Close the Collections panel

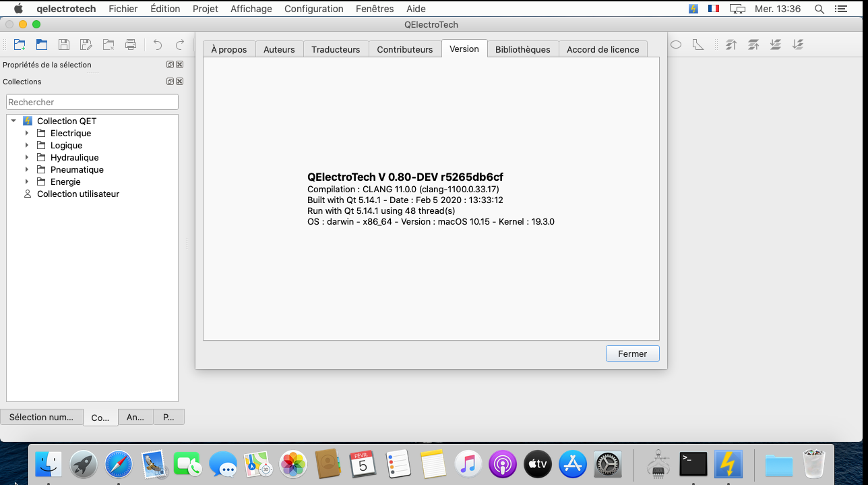tap(180, 82)
